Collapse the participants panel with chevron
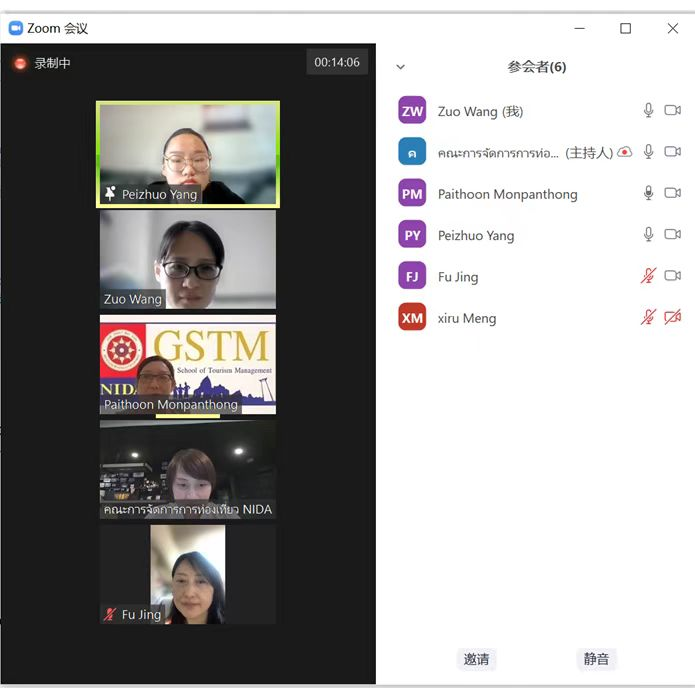Image resolution: width=695 pixels, height=688 pixels. coord(401,67)
